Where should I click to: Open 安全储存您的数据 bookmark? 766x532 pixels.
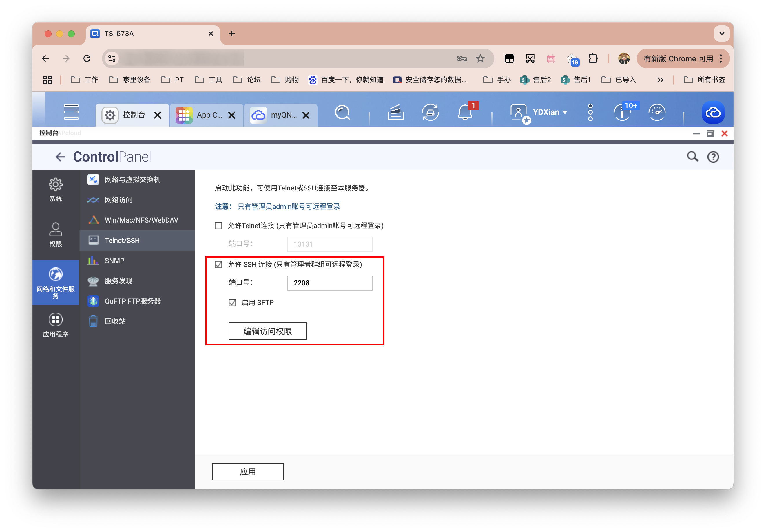tap(430, 80)
